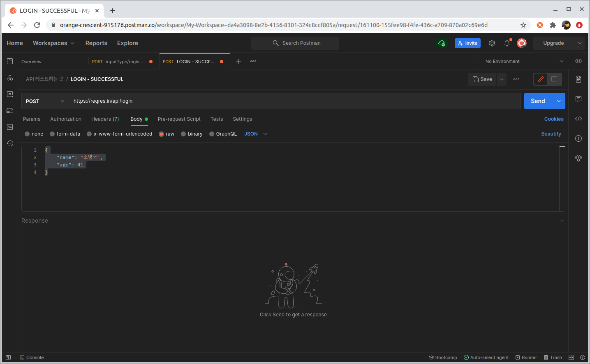Open the Documentation icon in right sidebar
This screenshot has width=590, height=364.
click(x=578, y=79)
